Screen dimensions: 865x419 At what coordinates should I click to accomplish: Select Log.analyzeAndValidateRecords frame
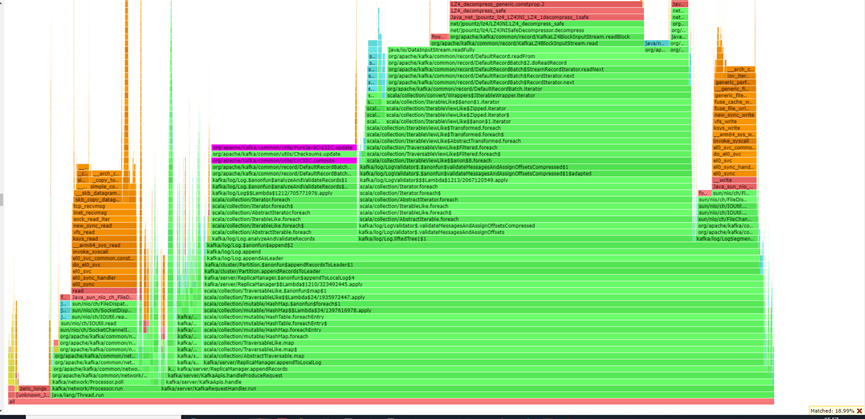pyautogui.click(x=282, y=239)
